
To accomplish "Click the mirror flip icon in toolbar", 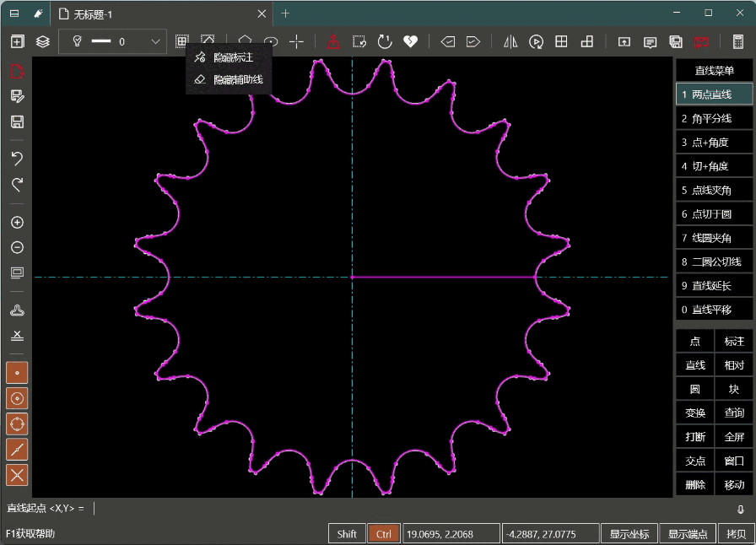I will [510, 41].
